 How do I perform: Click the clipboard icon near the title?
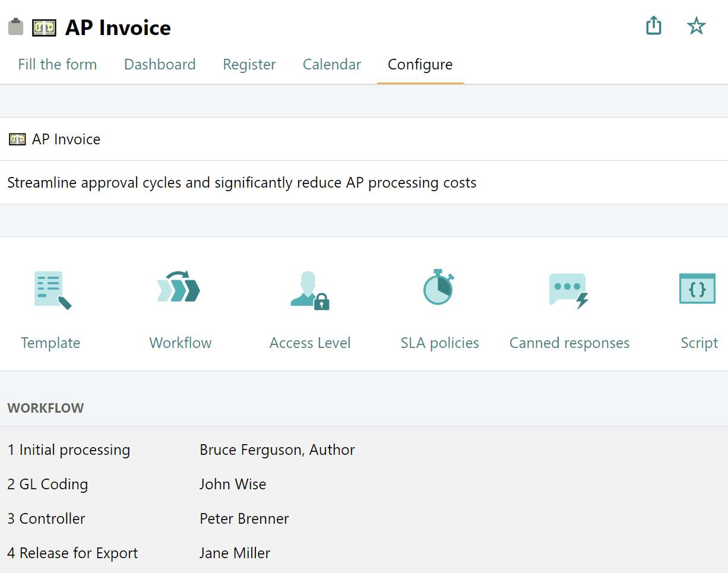15,26
